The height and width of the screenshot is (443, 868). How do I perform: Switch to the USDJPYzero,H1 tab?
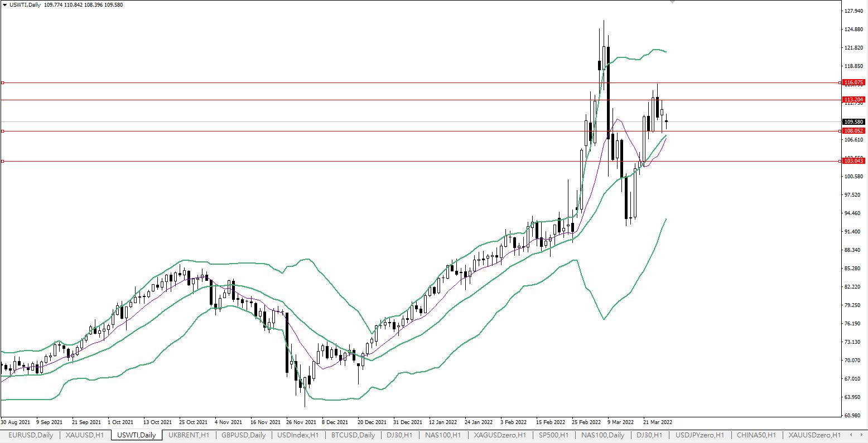700,435
